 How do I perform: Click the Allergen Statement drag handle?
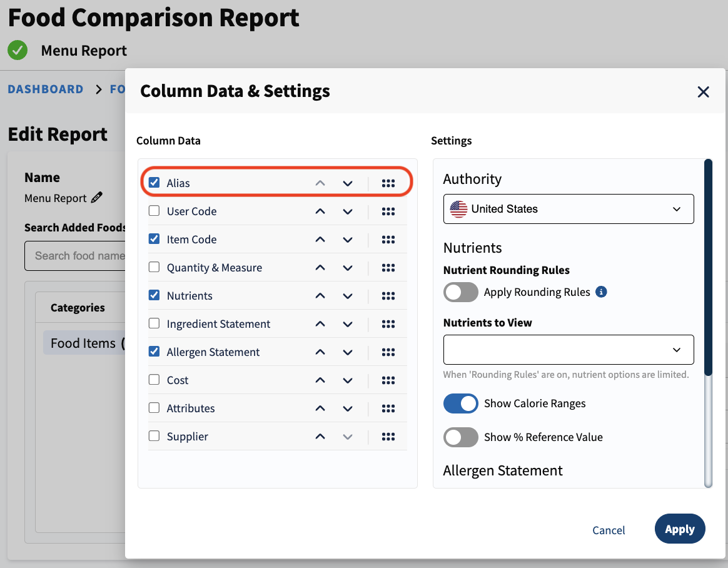click(x=388, y=352)
